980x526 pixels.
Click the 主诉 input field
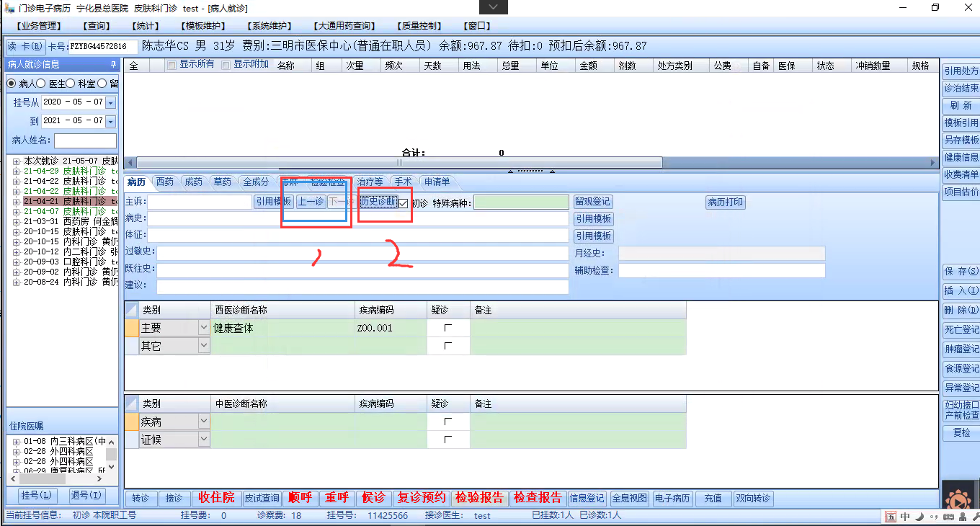(x=200, y=202)
